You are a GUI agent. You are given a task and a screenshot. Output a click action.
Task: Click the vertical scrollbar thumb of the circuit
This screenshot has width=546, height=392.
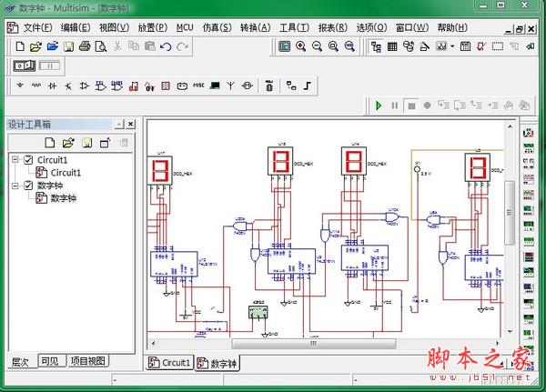[x=510, y=212]
